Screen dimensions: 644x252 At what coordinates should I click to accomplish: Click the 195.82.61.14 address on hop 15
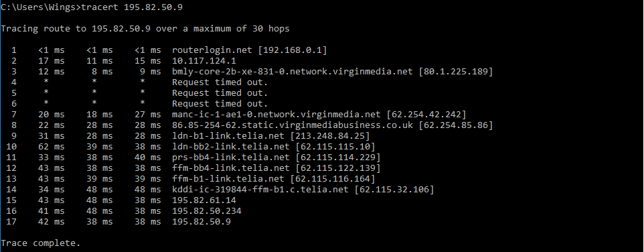click(x=204, y=200)
